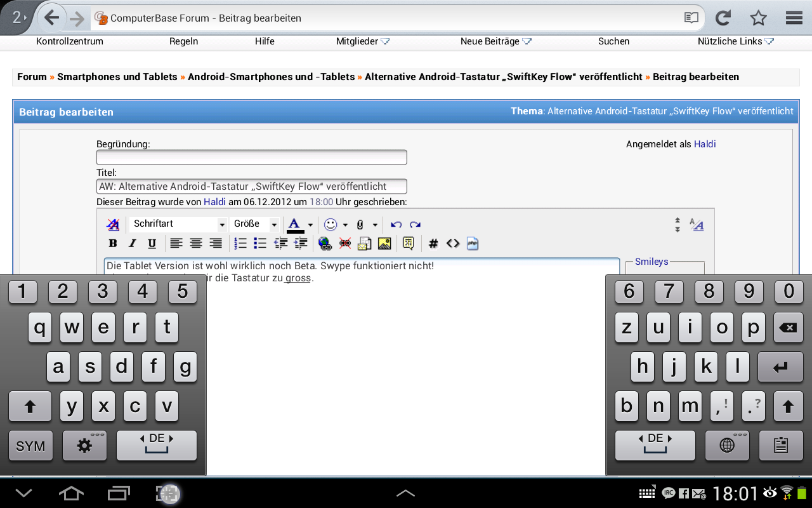This screenshot has width=812, height=508.
Task: Go back with the browser back arrow
Action: tap(51, 18)
